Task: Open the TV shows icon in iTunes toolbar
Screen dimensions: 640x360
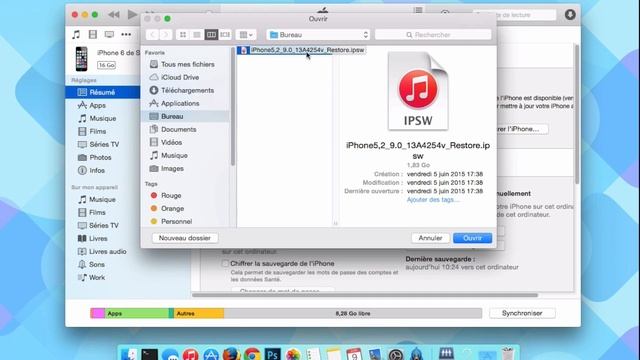Action: (109, 35)
